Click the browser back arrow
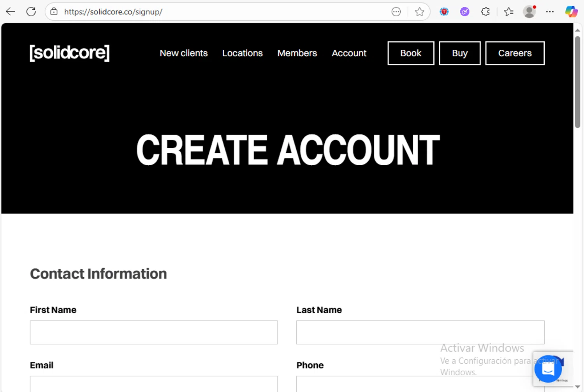The image size is (584, 392). (11, 12)
